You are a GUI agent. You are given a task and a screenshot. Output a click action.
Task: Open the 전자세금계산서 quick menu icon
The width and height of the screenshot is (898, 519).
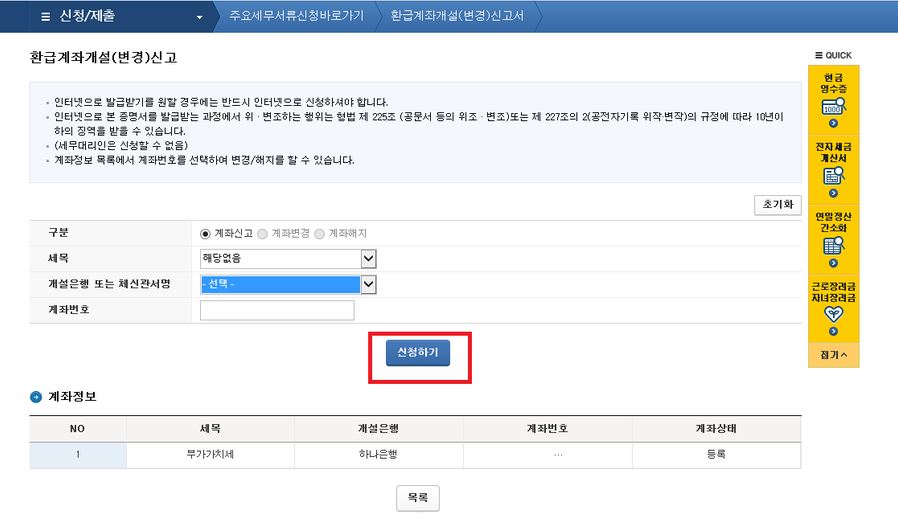tap(833, 176)
